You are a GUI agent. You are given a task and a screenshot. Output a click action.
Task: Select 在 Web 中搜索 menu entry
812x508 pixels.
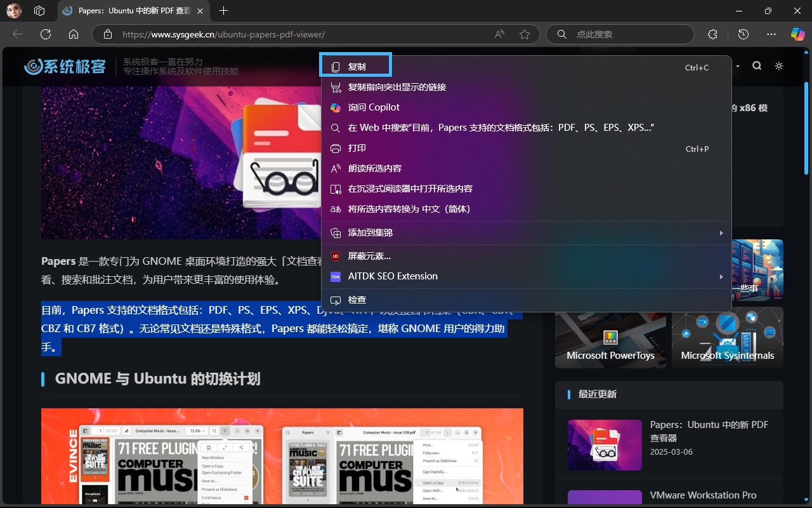coord(527,128)
